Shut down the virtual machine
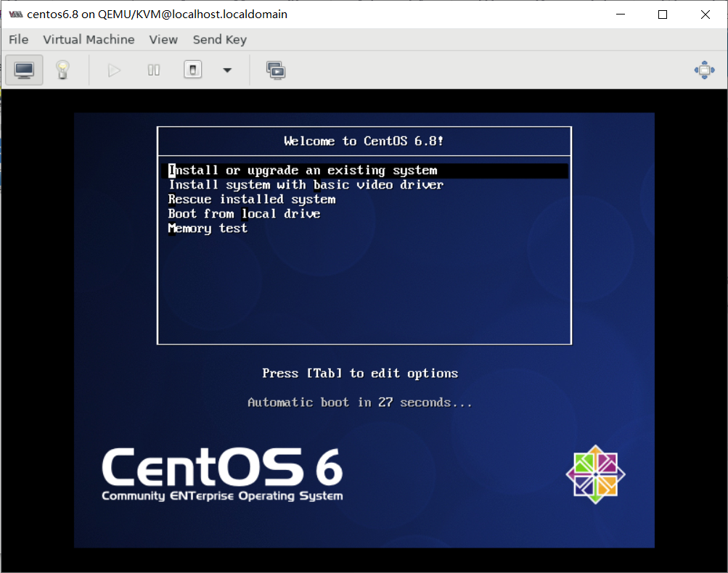728x573 pixels. pyautogui.click(x=192, y=70)
